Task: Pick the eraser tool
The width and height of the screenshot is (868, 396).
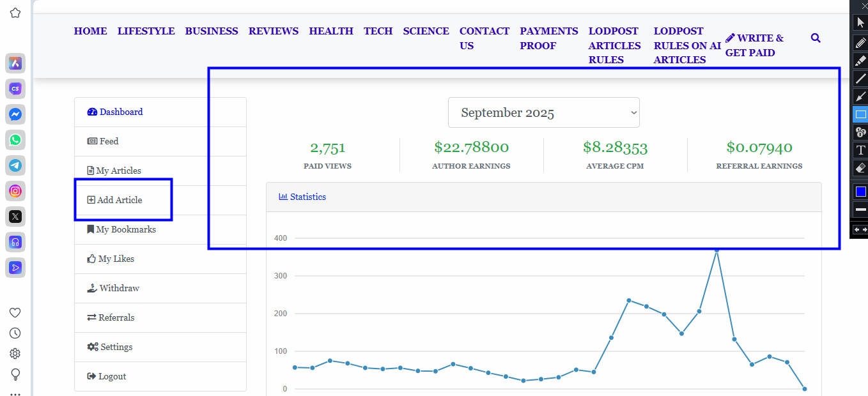Action: 860,168
